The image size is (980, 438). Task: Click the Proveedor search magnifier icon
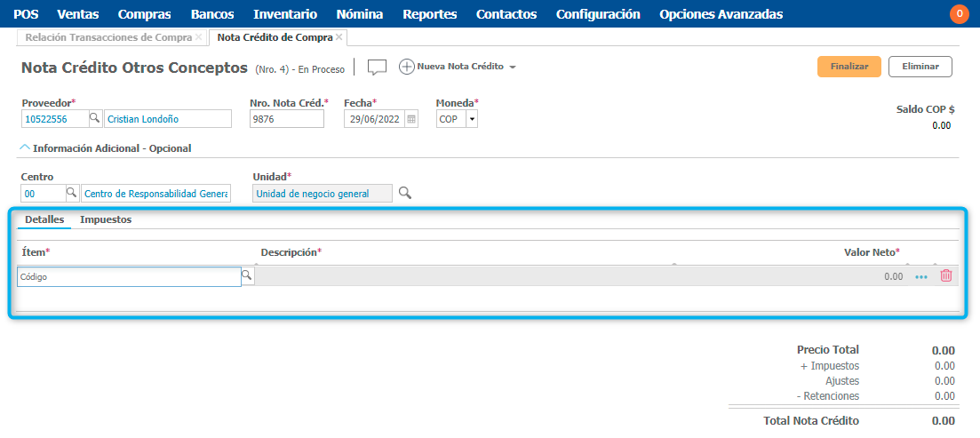pyautogui.click(x=95, y=119)
